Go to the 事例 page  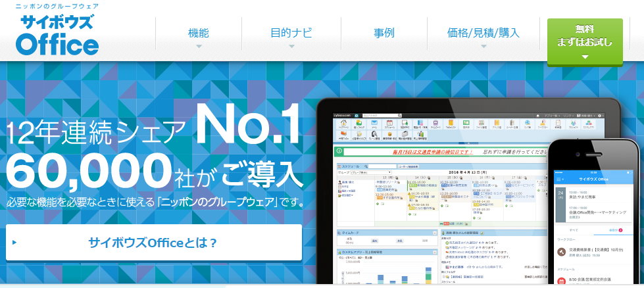[384, 34]
